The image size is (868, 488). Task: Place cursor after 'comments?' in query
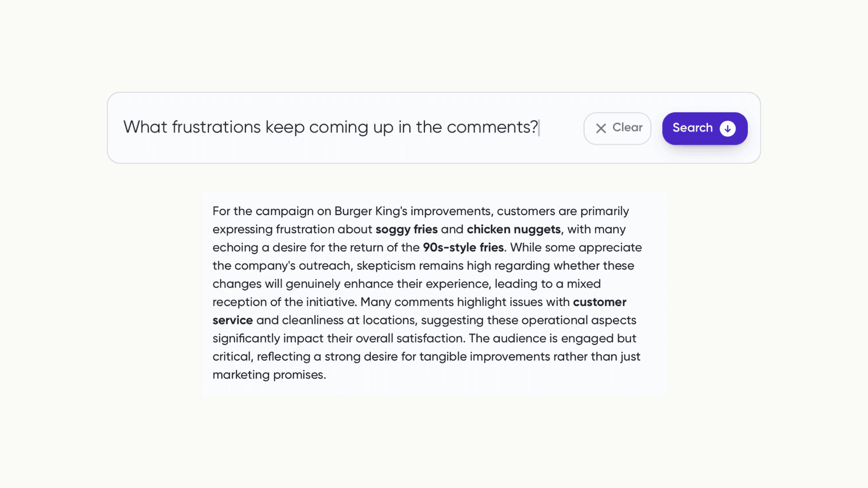[539, 127]
